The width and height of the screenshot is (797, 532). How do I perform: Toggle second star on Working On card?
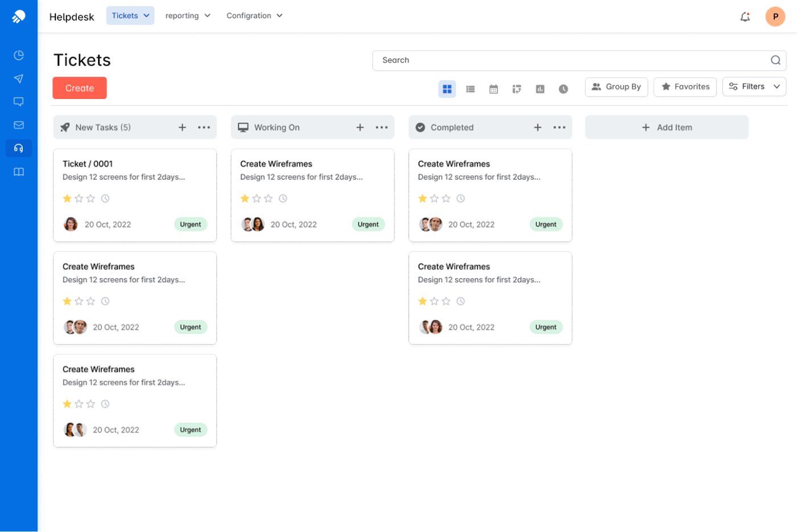257,199
